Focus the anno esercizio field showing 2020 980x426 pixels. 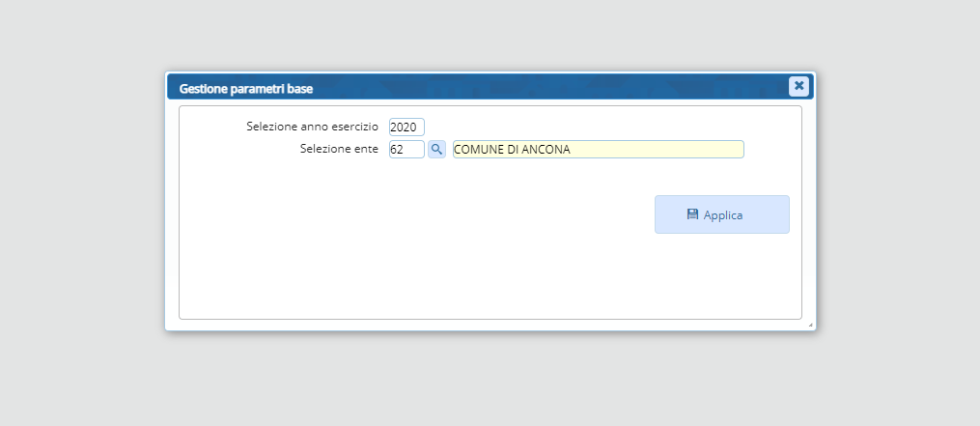click(406, 127)
